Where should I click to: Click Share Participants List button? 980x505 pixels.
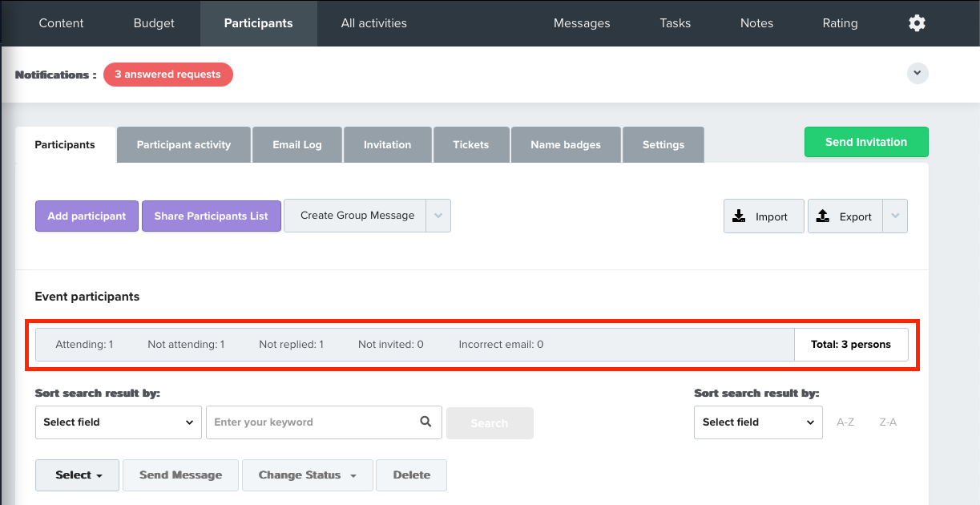pyautogui.click(x=212, y=216)
